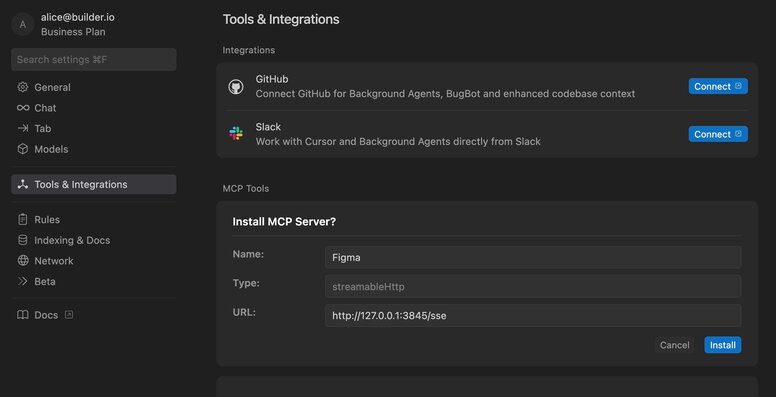Click the alice@builder.io account email
This screenshot has height=397, width=776.
click(78, 17)
